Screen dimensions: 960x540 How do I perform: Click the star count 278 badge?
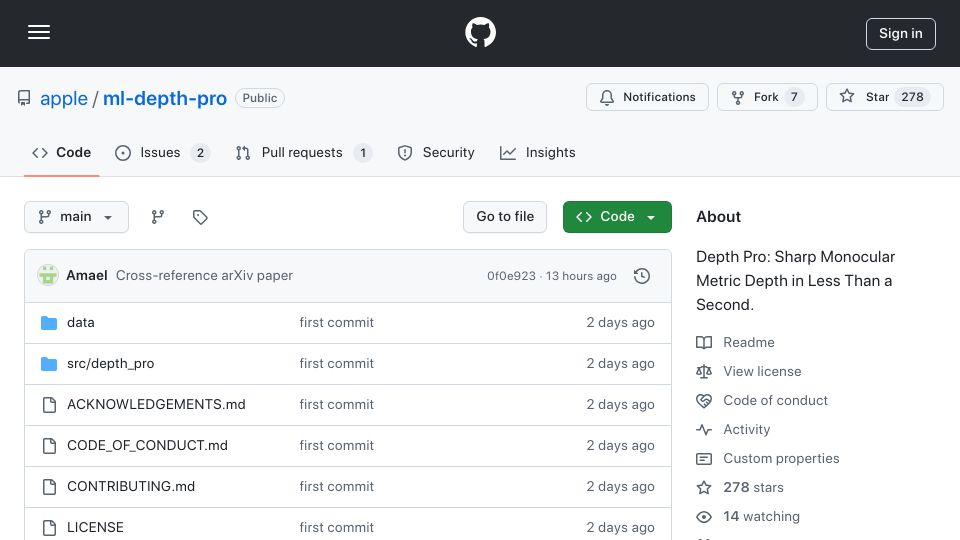point(912,97)
